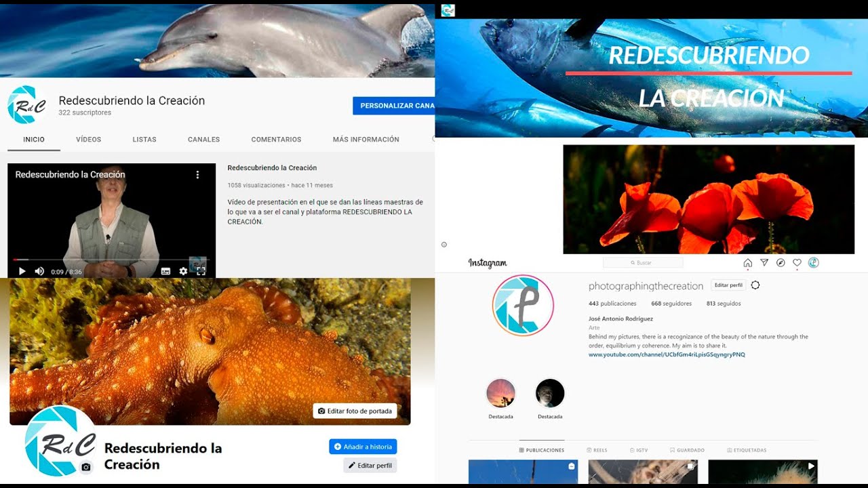The image size is (868, 488).
Task: Click the Instagram Editar perfil button
Action: click(728, 285)
